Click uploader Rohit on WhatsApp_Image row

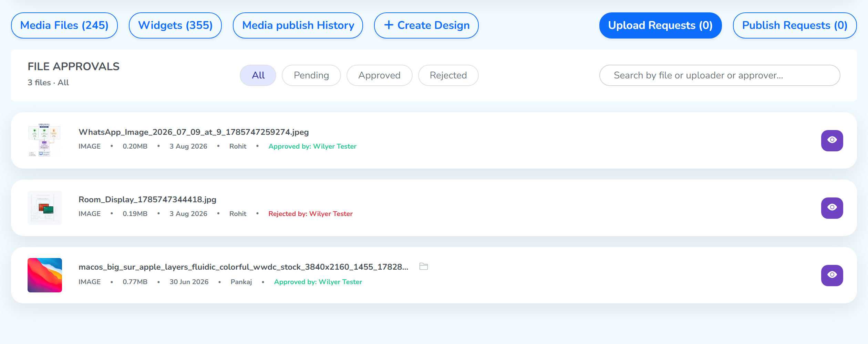point(238,146)
